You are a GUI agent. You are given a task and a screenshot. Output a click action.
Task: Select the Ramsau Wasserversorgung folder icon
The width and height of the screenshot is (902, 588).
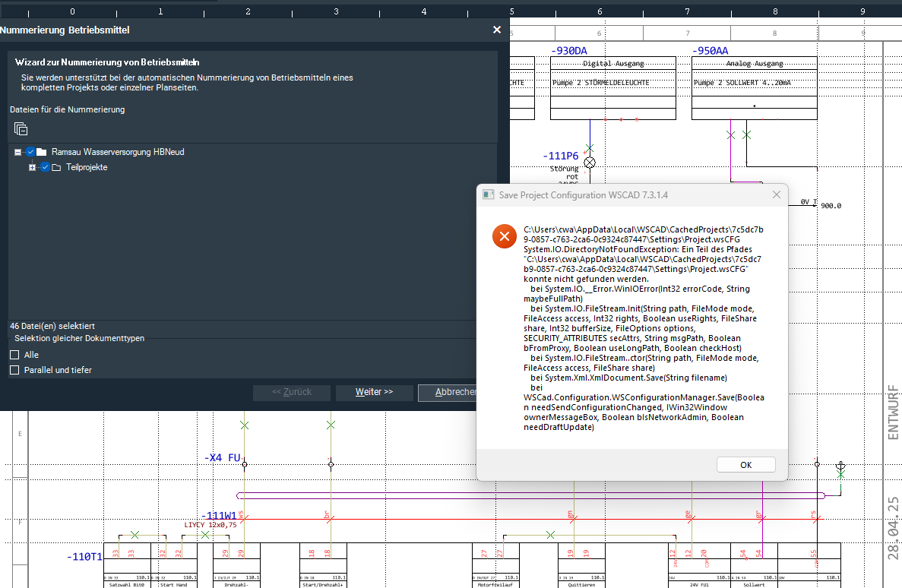tap(42, 152)
